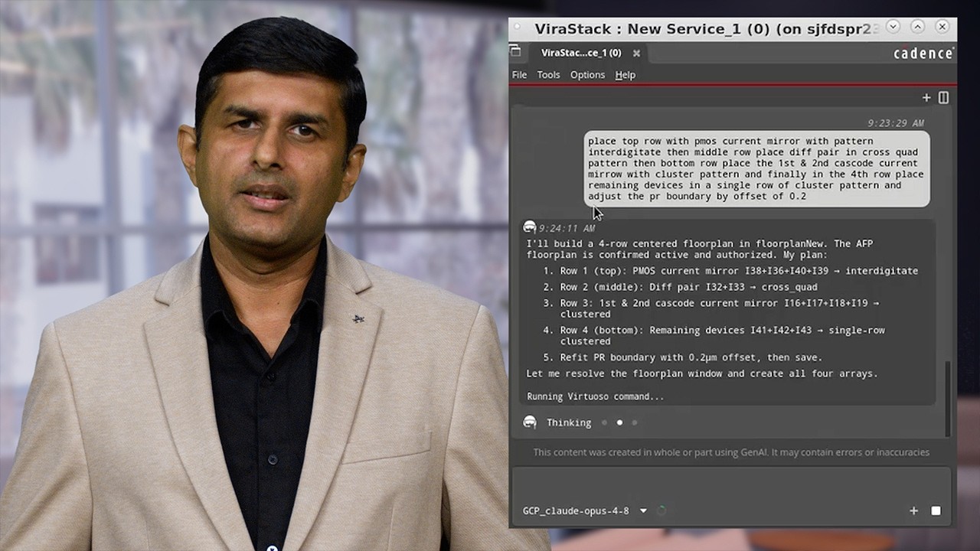Click the plus icon in the input box
The image size is (980, 551).
pyautogui.click(x=913, y=510)
